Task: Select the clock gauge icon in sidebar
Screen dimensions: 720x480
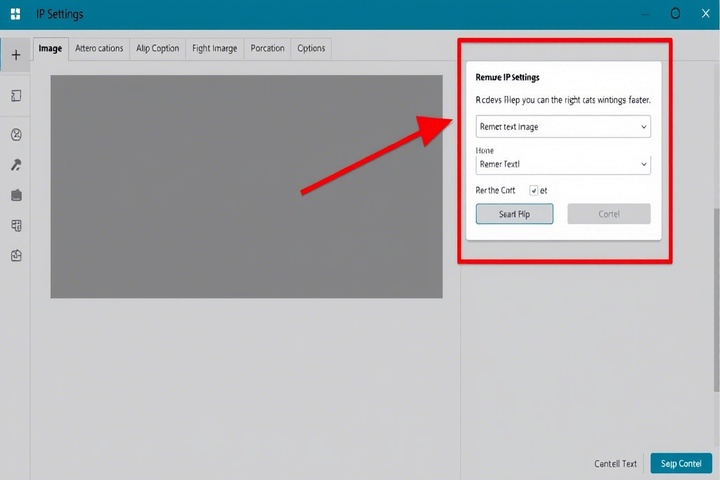Action: click(16, 135)
